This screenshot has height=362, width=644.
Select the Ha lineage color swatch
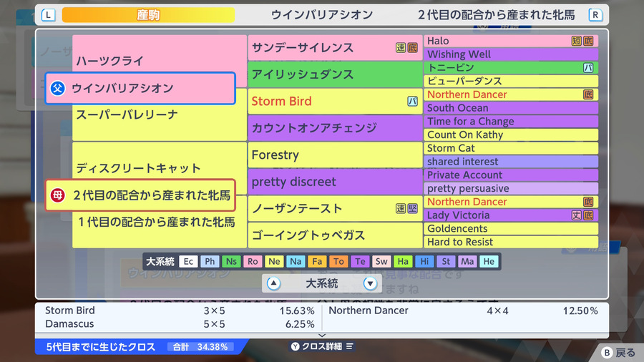[403, 261]
